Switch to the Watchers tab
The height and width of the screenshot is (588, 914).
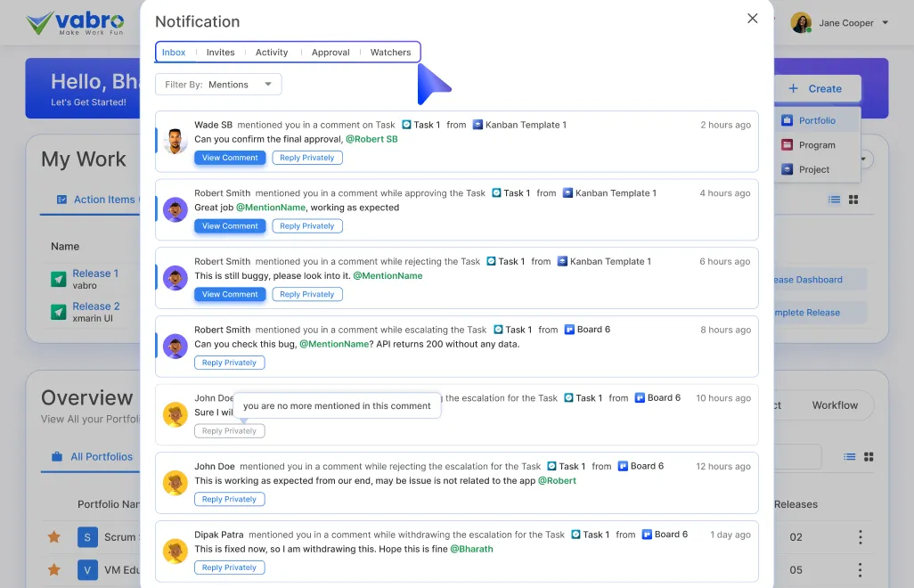pos(390,52)
